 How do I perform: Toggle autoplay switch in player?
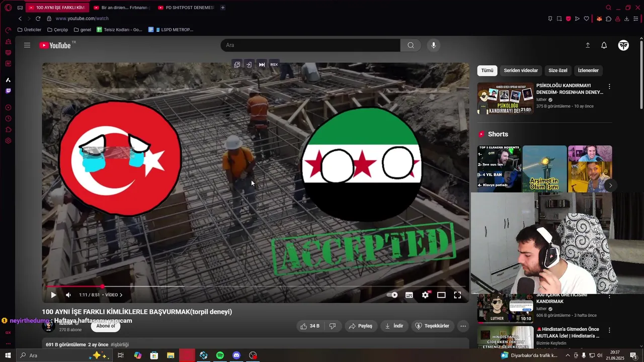pyautogui.click(x=392, y=295)
